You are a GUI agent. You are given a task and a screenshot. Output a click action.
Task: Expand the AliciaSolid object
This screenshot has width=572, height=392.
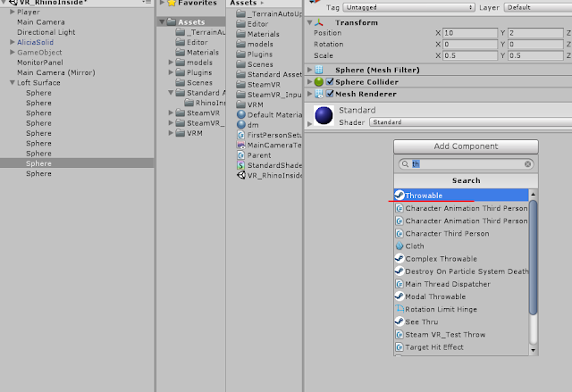point(12,42)
